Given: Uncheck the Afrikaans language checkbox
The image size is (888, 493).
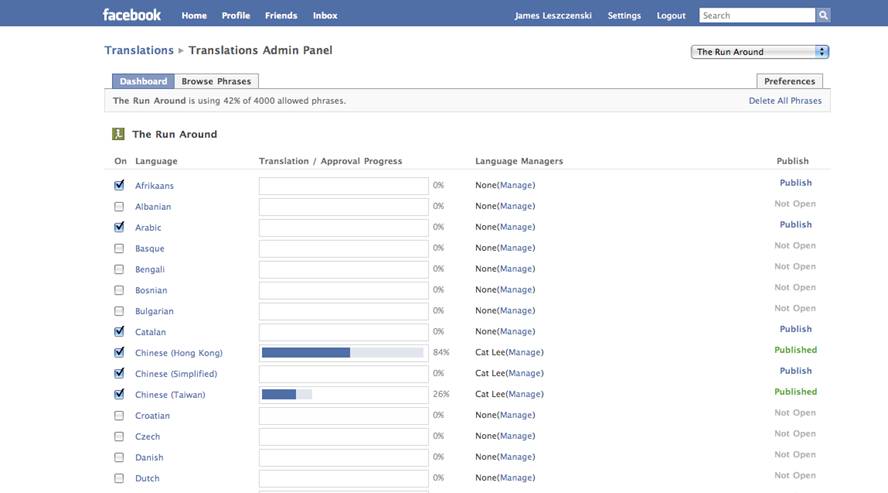Looking at the screenshot, I should click(119, 185).
